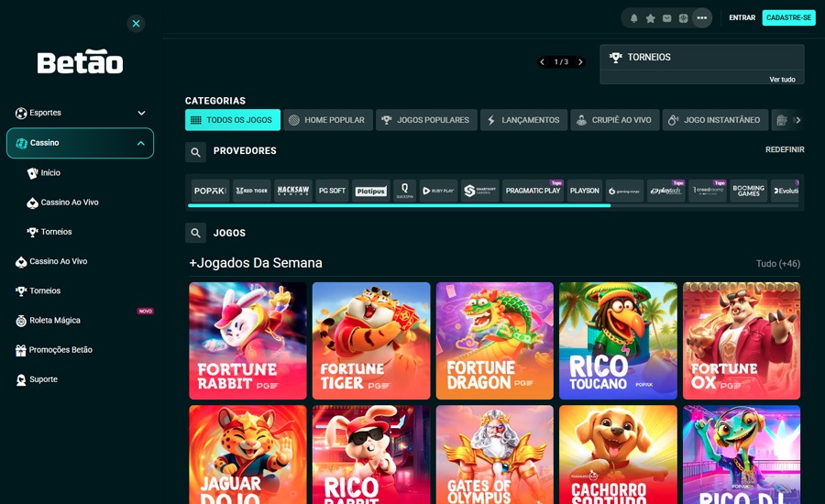This screenshot has height=504, width=825.
Task: Click the notifications bell icon
Action: [633, 18]
